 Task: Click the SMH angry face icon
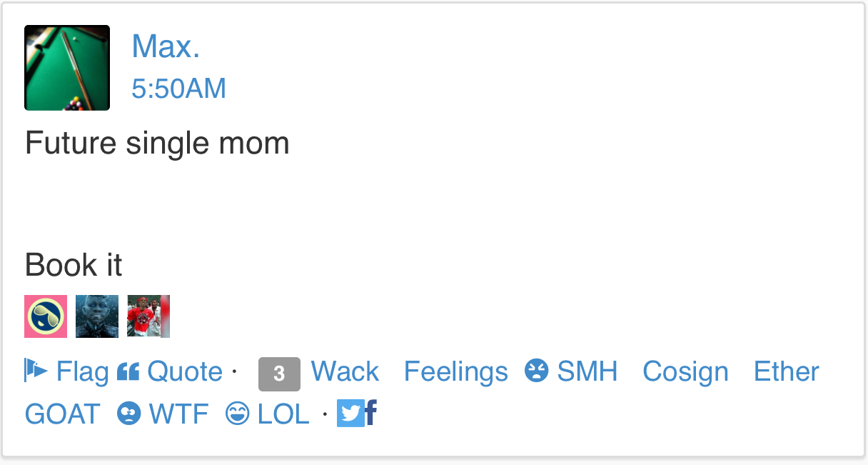tap(537, 371)
